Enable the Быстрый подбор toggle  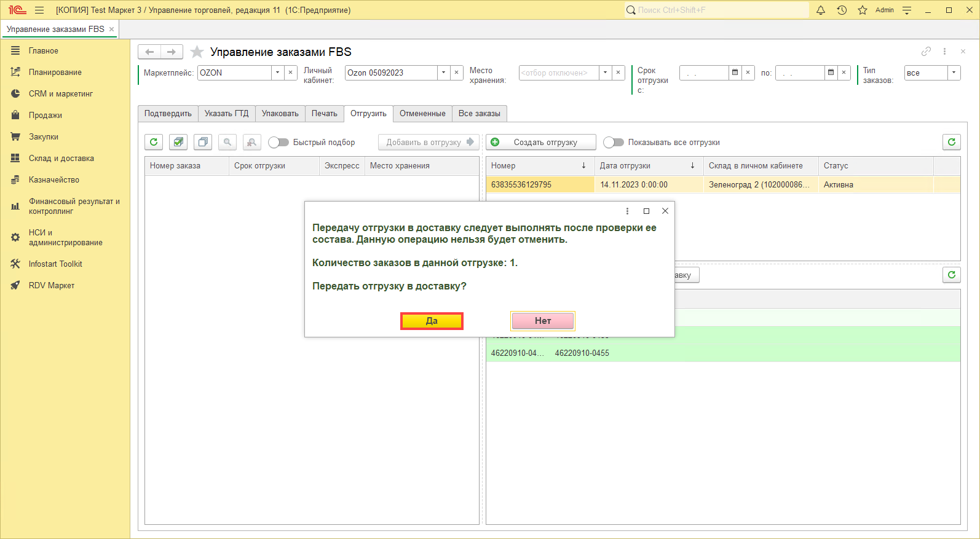pos(279,142)
